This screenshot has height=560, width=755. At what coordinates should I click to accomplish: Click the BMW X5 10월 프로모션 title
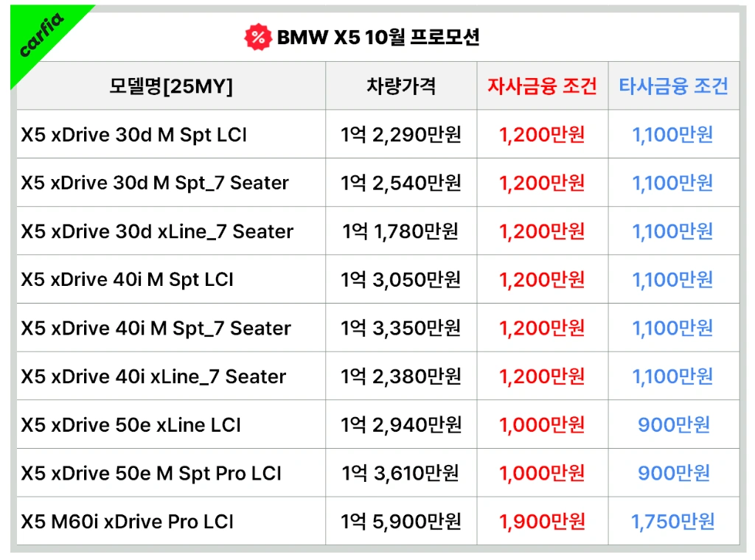point(377,37)
